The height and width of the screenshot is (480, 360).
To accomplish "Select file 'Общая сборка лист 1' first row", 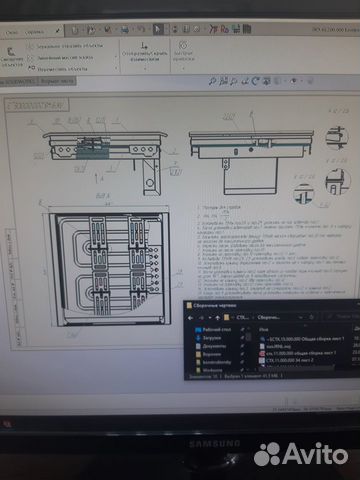I will tap(302, 339).
